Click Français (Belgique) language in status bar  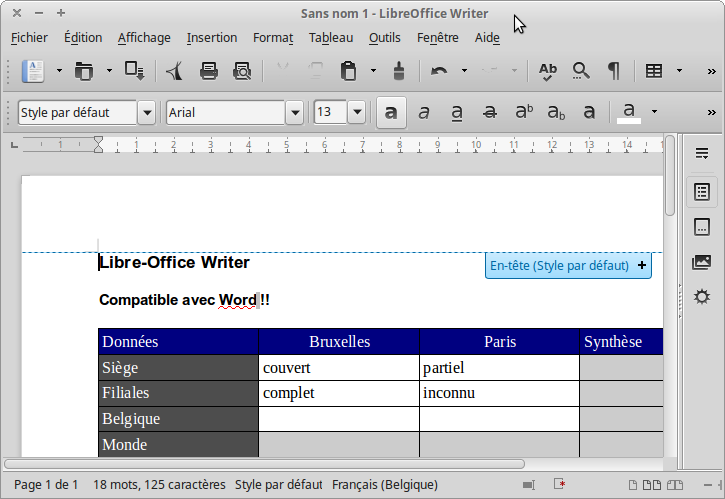(x=385, y=485)
